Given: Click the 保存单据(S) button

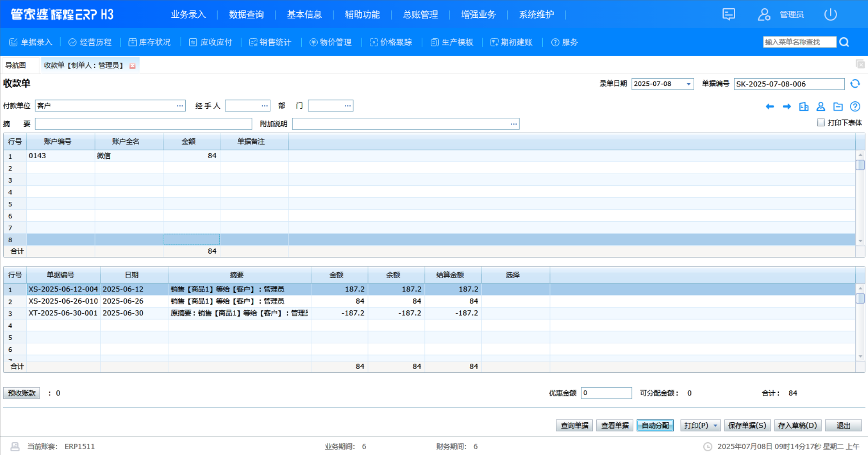Looking at the screenshot, I should (747, 425).
